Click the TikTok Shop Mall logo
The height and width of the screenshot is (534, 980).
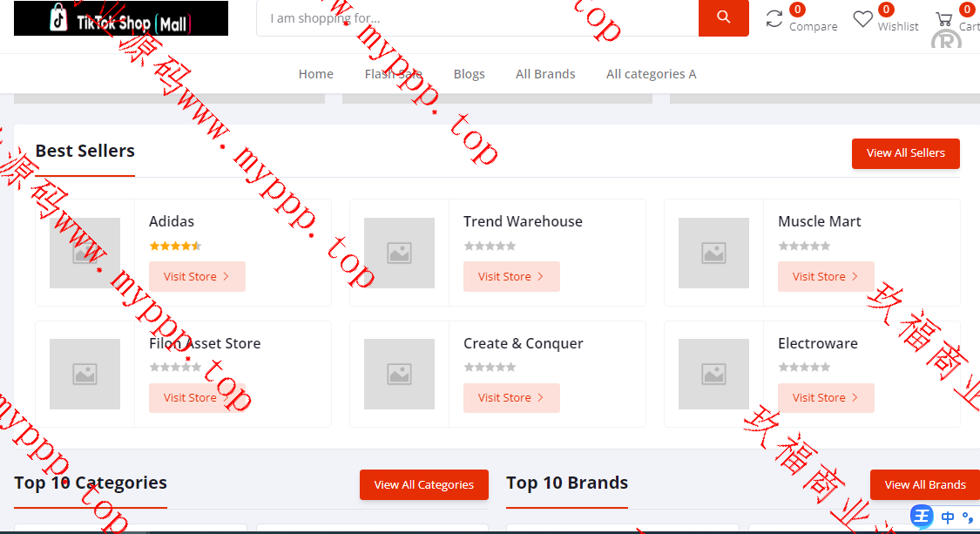point(121,18)
